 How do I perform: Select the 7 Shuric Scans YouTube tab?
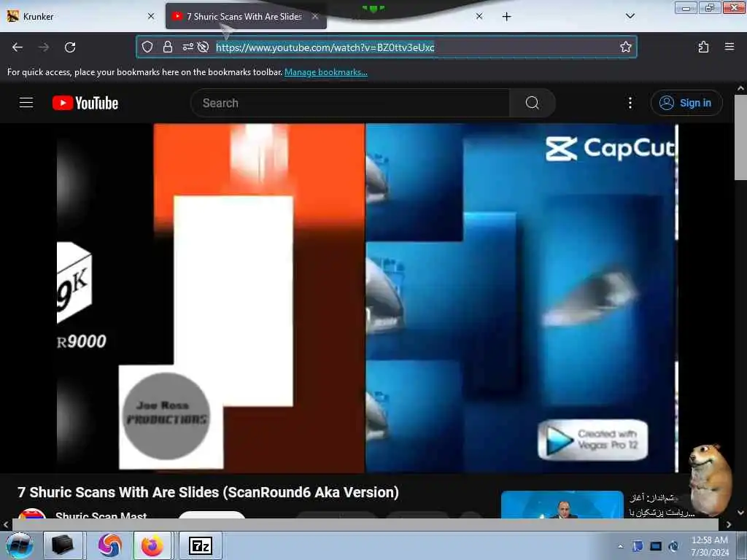pyautogui.click(x=246, y=16)
